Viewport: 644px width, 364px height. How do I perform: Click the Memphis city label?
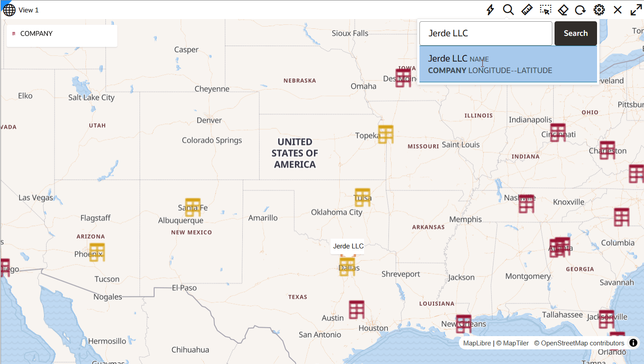click(x=466, y=219)
